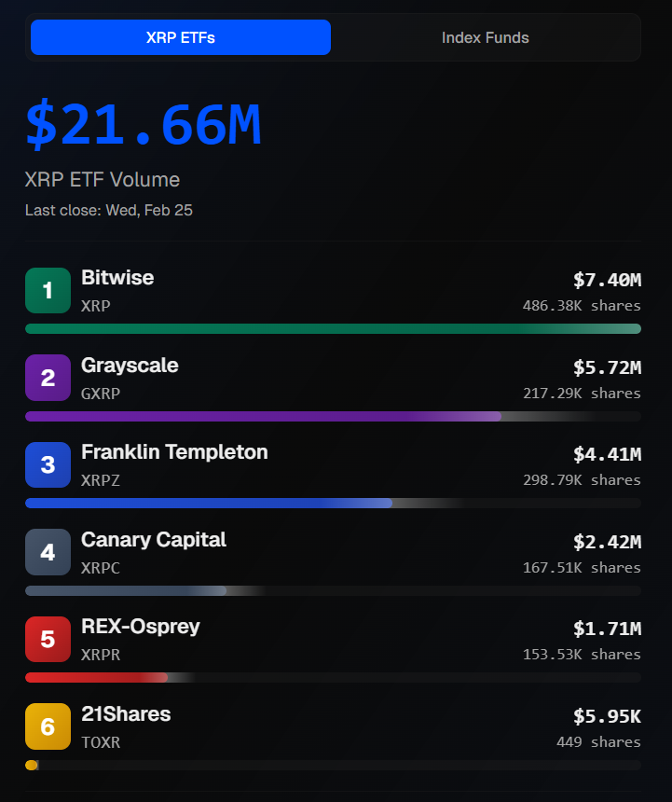Select the 21Shares fund name

[126, 714]
